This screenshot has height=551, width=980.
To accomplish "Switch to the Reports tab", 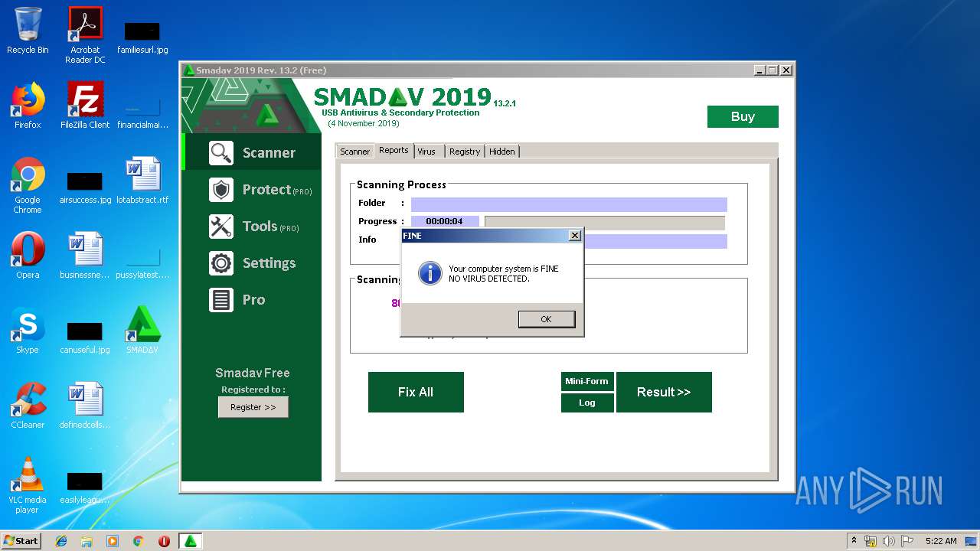I will point(394,151).
